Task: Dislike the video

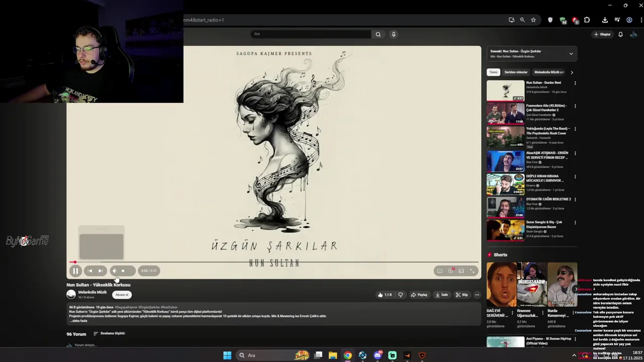Action: [400, 295]
